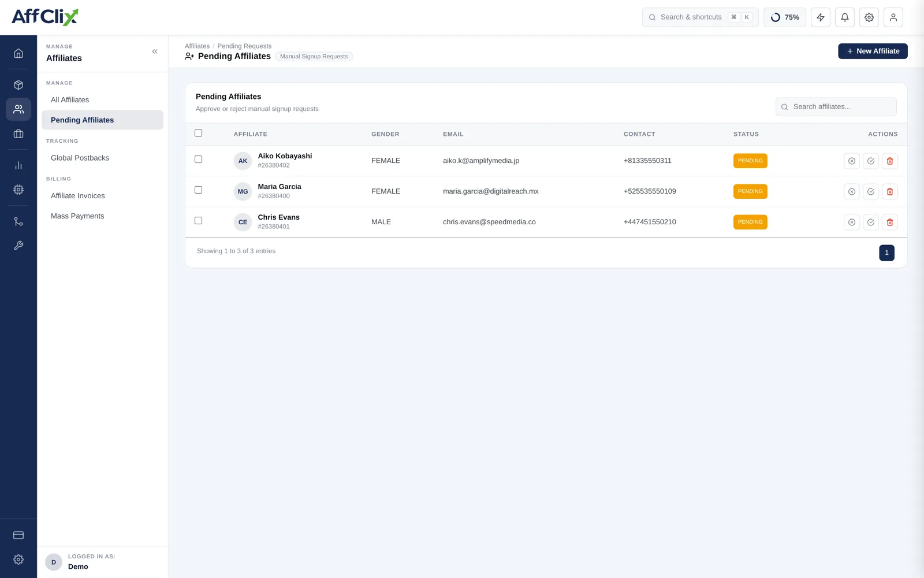
Task: Delete Aiko Kobayashi's request
Action: (x=890, y=161)
